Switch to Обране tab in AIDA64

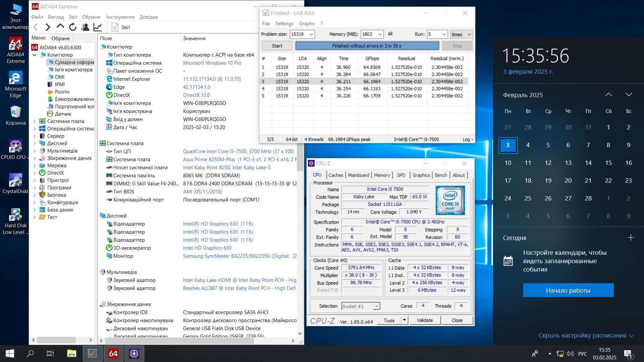pos(60,38)
